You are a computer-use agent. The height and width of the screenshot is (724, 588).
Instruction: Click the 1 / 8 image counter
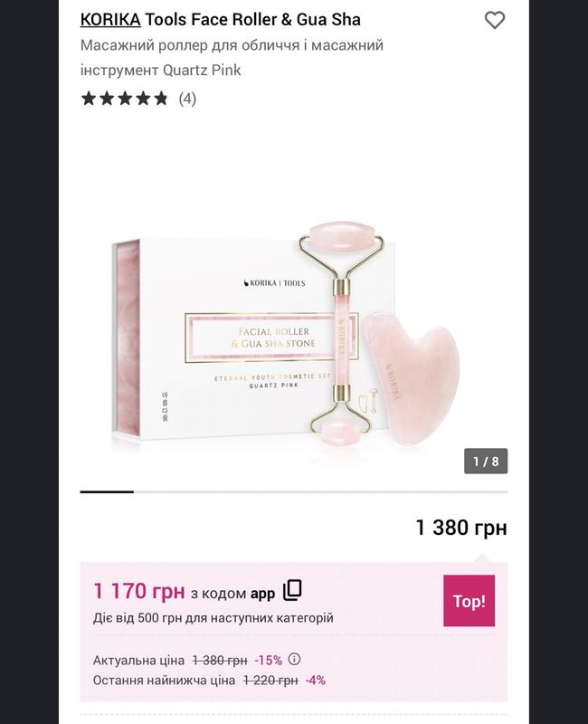486,461
